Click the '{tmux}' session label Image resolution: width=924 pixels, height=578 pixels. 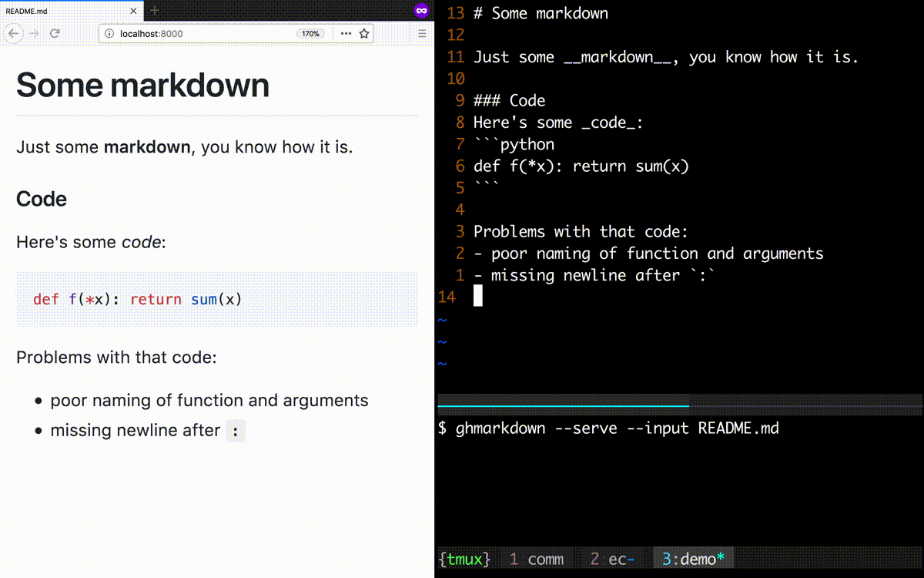tap(464, 560)
